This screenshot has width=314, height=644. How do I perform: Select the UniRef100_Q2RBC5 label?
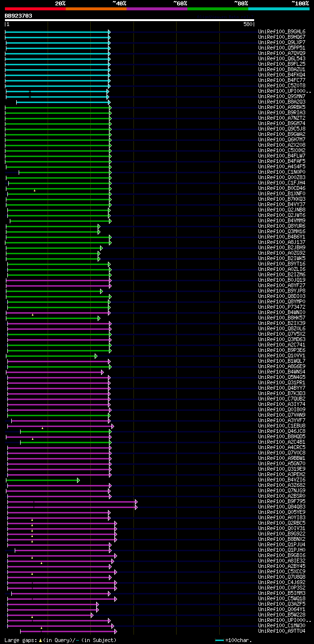[282, 523]
